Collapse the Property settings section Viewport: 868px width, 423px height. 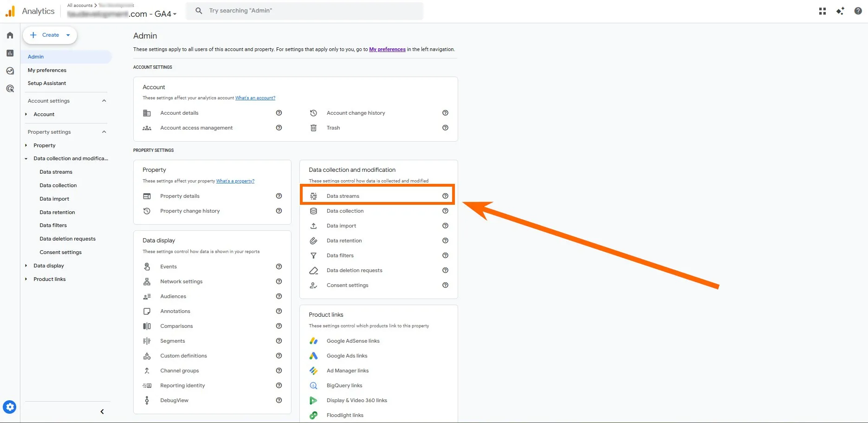click(104, 132)
